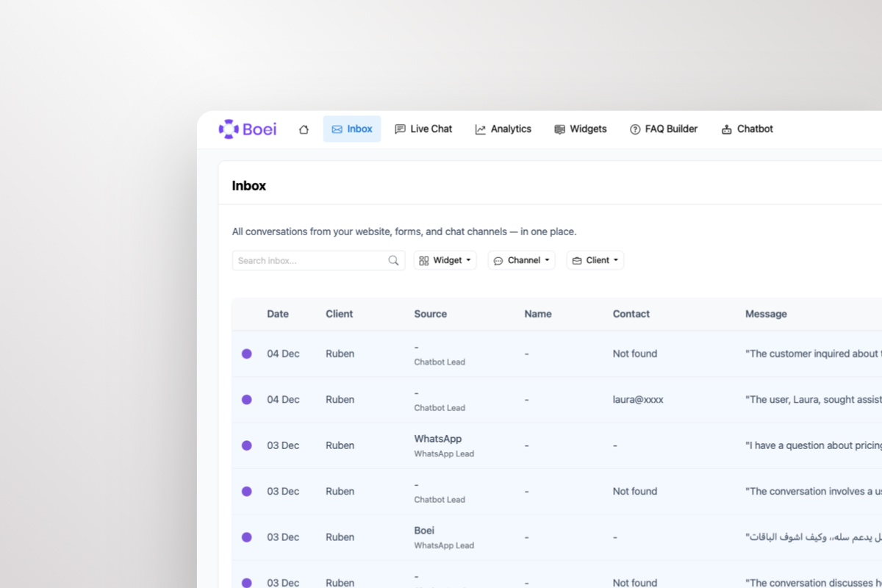Open the Channel filter dropdown
The height and width of the screenshot is (588, 882).
coord(521,260)
